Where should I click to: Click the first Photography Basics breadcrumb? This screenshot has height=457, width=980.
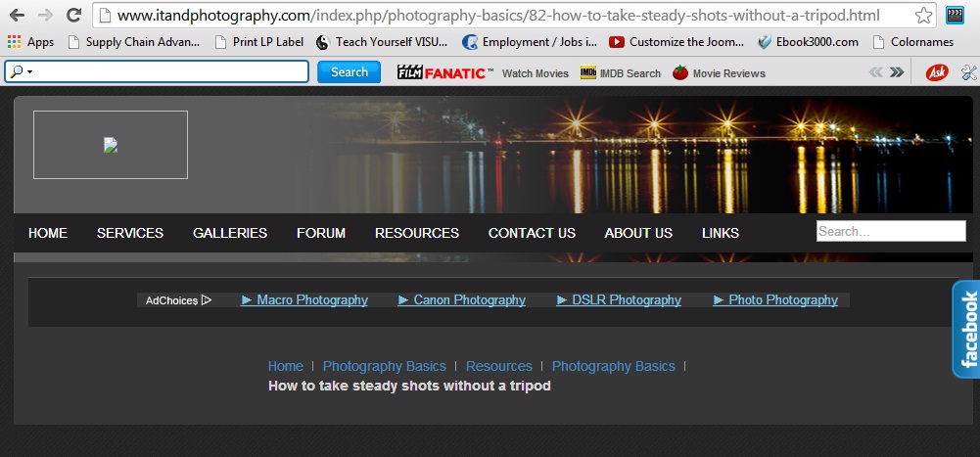(385, 366)
